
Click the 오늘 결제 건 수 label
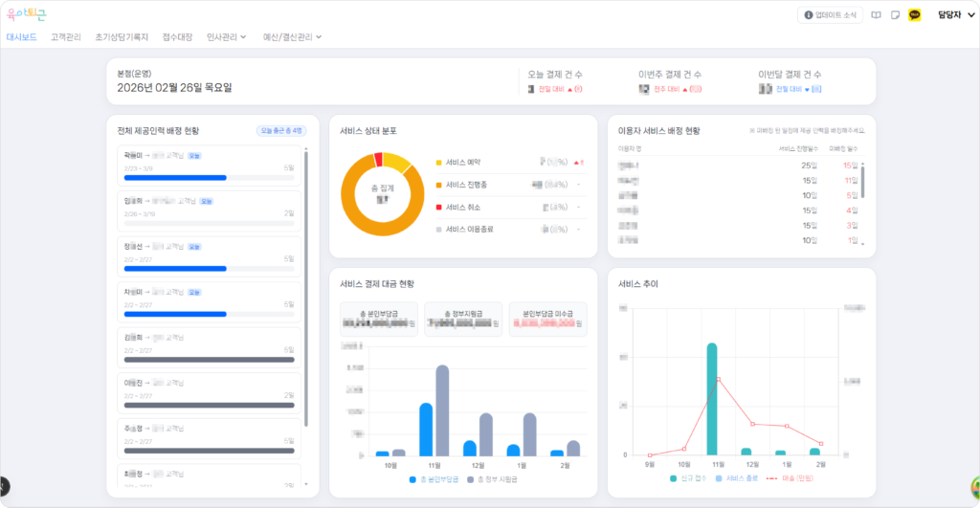point(555,75)
